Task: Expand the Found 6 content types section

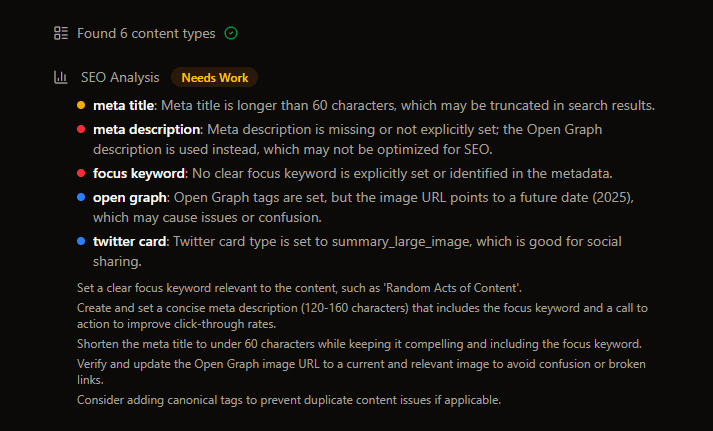Action: 146,33
